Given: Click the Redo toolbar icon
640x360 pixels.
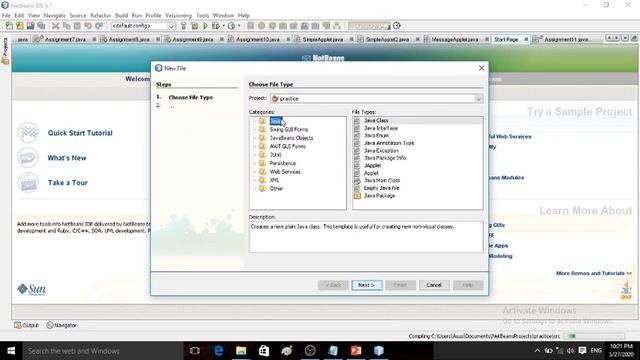Looking at the screenshot, I should click(99, 26).
